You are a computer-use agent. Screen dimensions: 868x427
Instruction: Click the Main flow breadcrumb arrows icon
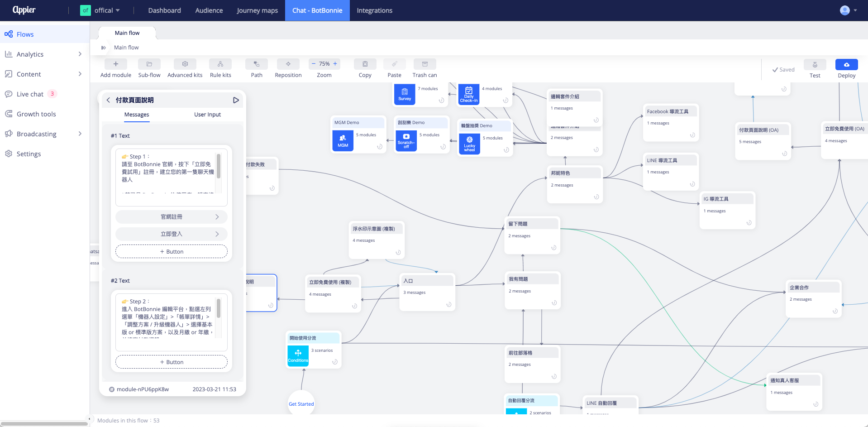point(104,48)
